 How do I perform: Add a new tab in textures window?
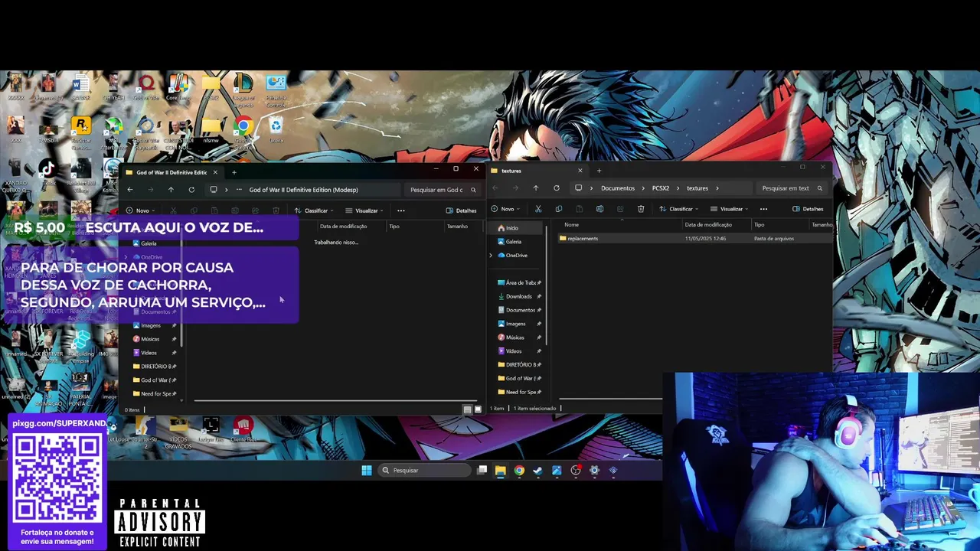click(x=599, y=171)
